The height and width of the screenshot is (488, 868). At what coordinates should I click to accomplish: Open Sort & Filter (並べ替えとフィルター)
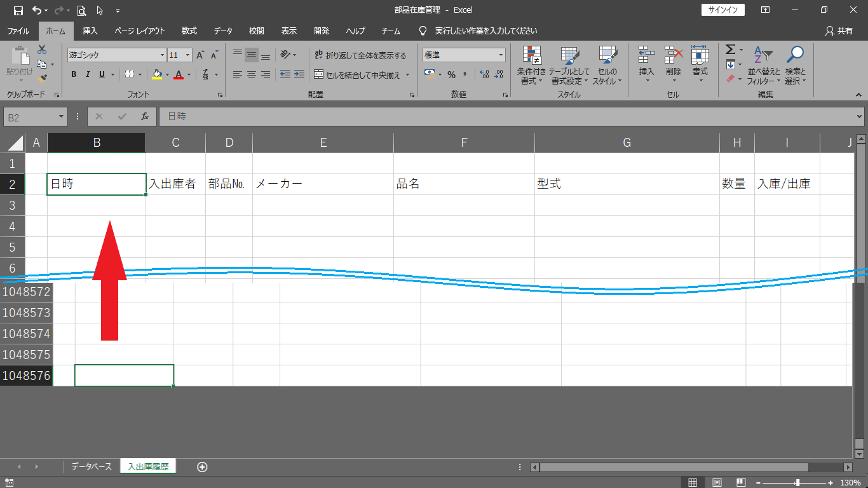click(x=764, y=65)
